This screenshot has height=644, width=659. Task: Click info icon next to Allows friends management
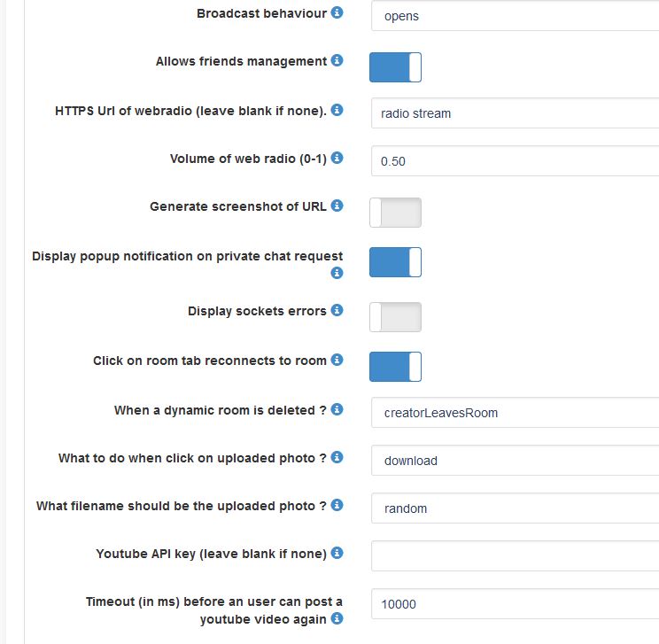[x=337, y=61]
